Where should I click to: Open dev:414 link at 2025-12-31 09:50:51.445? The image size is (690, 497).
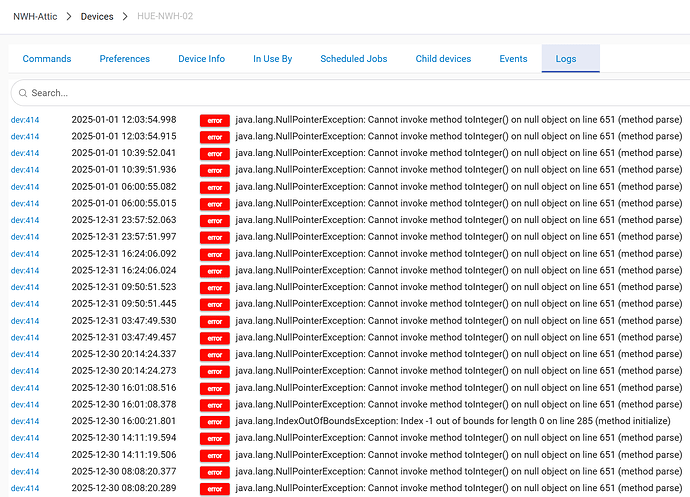25,304
